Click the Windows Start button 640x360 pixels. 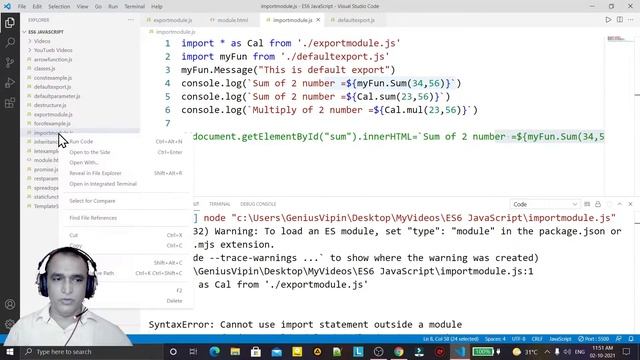pos(10,351)
